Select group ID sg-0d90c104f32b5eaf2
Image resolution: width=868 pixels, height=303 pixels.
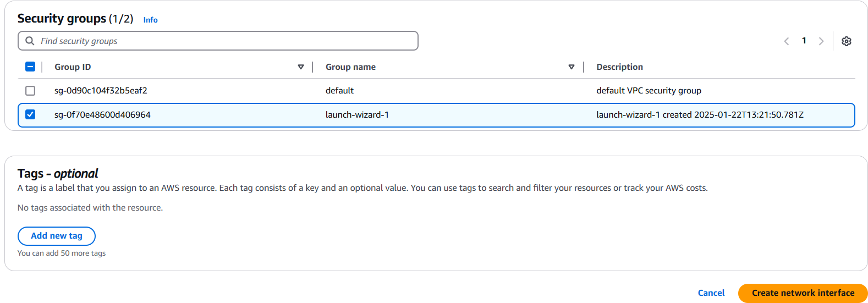pos(101,91)
